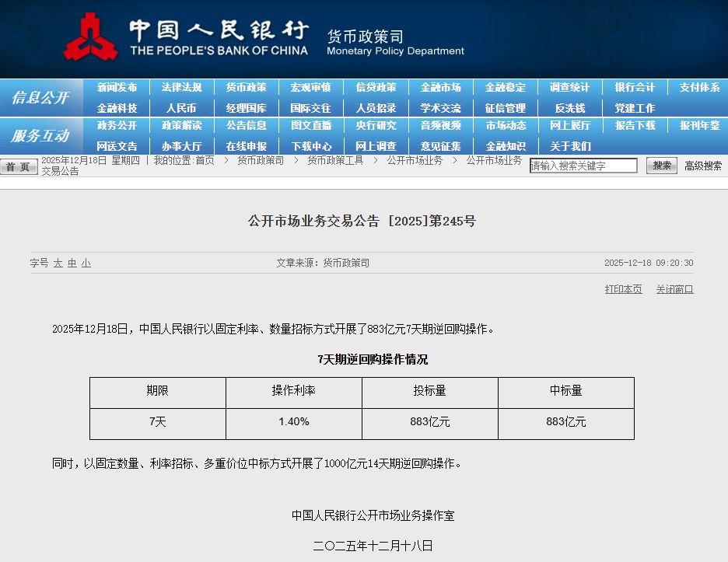This screenshot has width=728, height=562.
Task: Open 货币政策工具 in the breadcrumb
Action: [x=335, y=160]
